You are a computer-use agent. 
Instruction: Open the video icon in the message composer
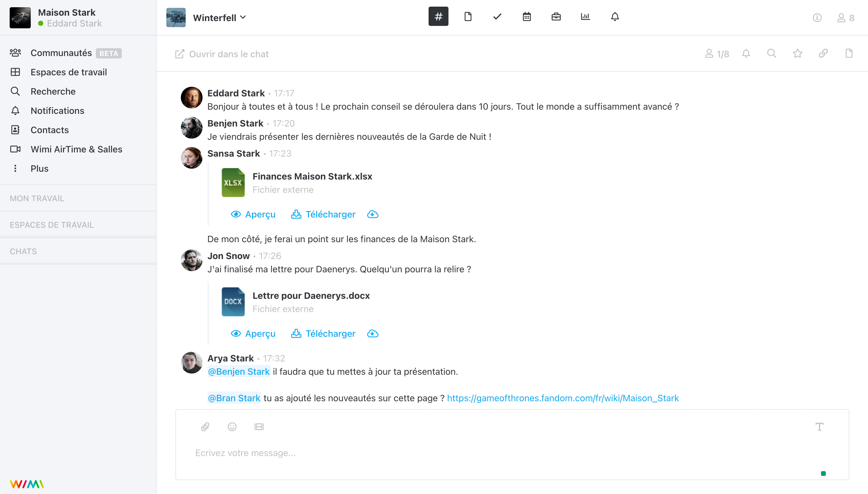pyautogui.click(x=259, y=427)
